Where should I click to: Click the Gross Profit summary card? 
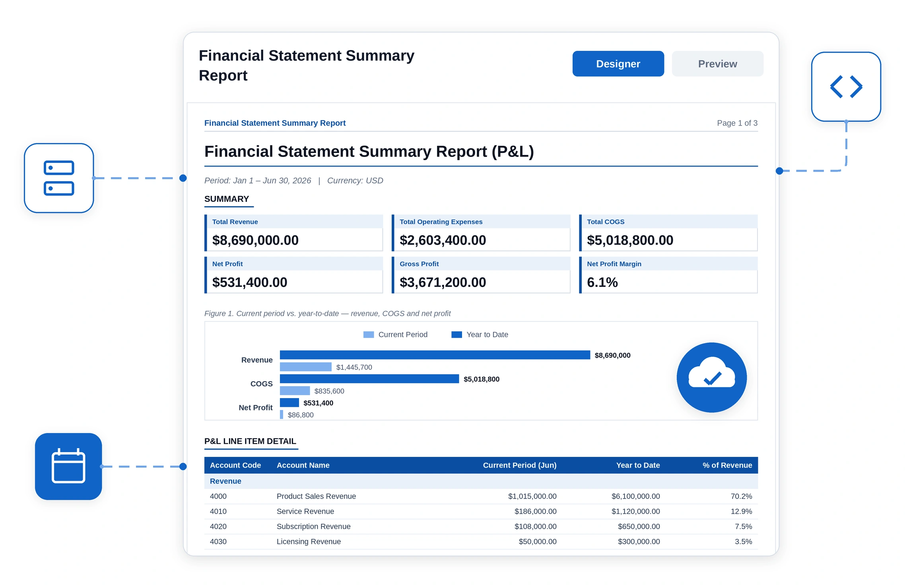coord(481,275)
